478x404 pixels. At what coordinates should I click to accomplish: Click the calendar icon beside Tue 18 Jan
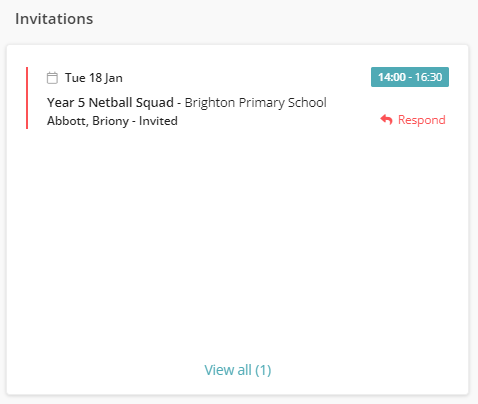coord(52,78)
